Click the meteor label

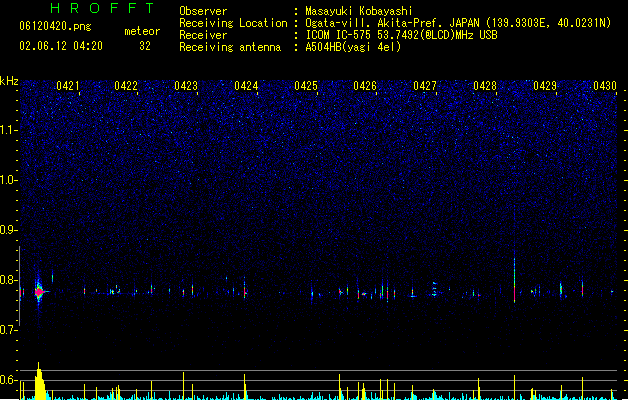(x=142, y=31)
